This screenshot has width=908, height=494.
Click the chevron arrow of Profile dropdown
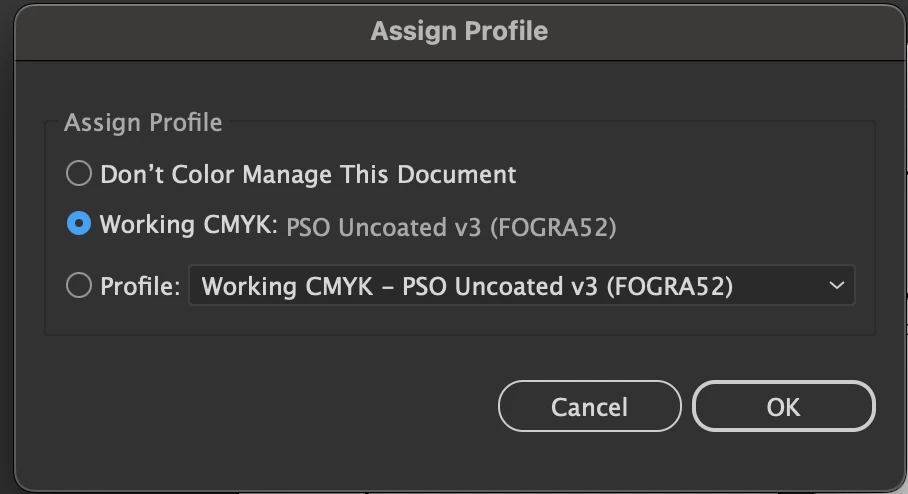pyautogui.click(x=836, y=286)
